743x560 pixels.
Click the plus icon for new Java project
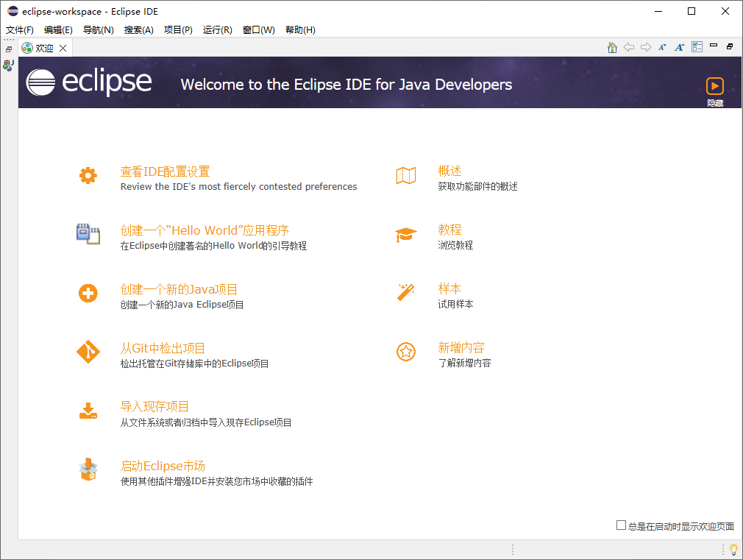88,293
